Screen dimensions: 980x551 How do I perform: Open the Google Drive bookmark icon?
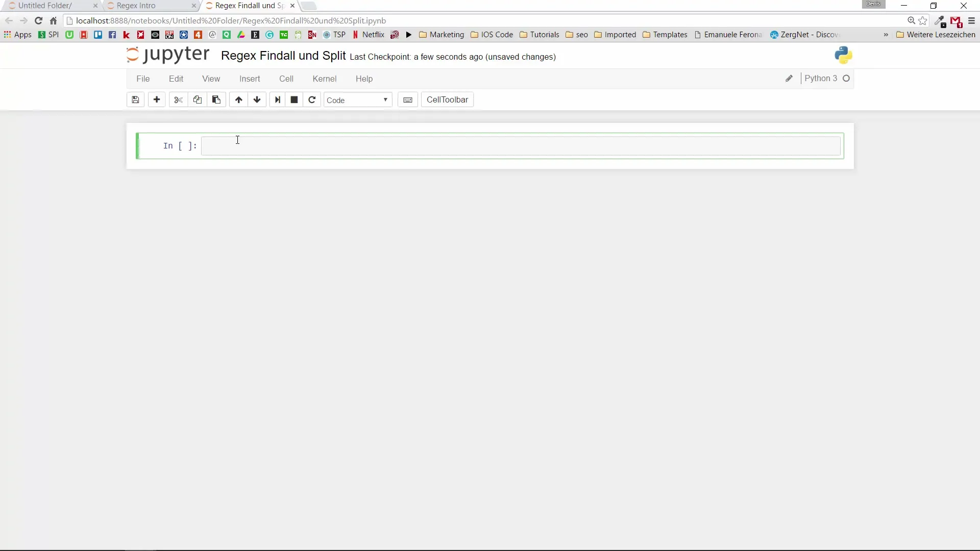pyautogui.click(x=241, y=35)
